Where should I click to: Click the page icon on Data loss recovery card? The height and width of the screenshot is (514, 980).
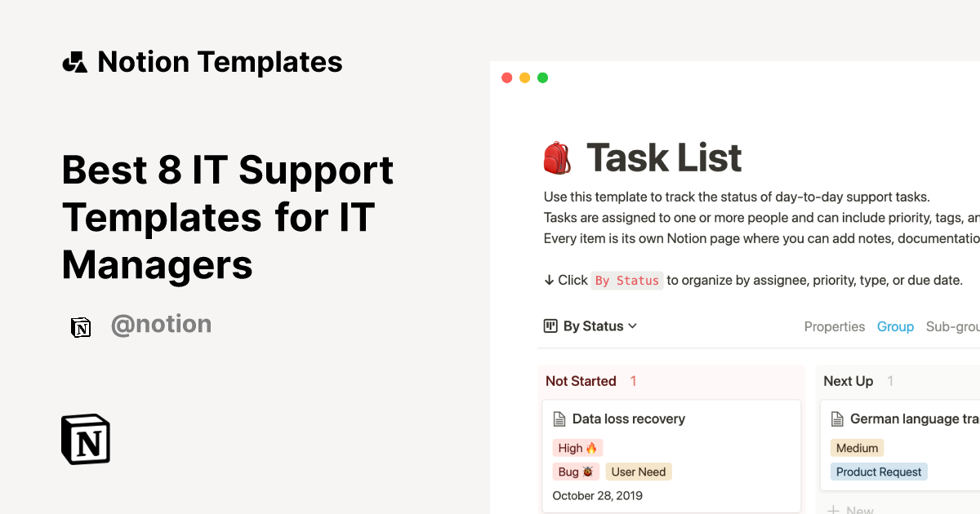559,419
